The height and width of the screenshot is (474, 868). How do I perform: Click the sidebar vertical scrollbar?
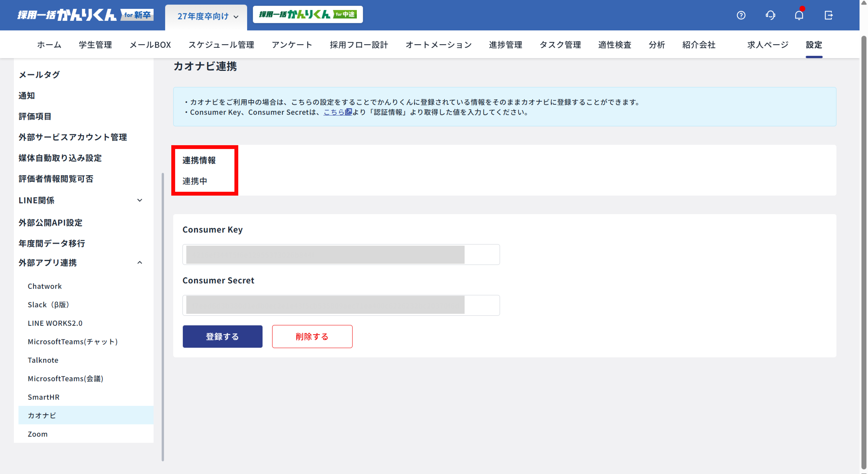[x=163, y=317]
